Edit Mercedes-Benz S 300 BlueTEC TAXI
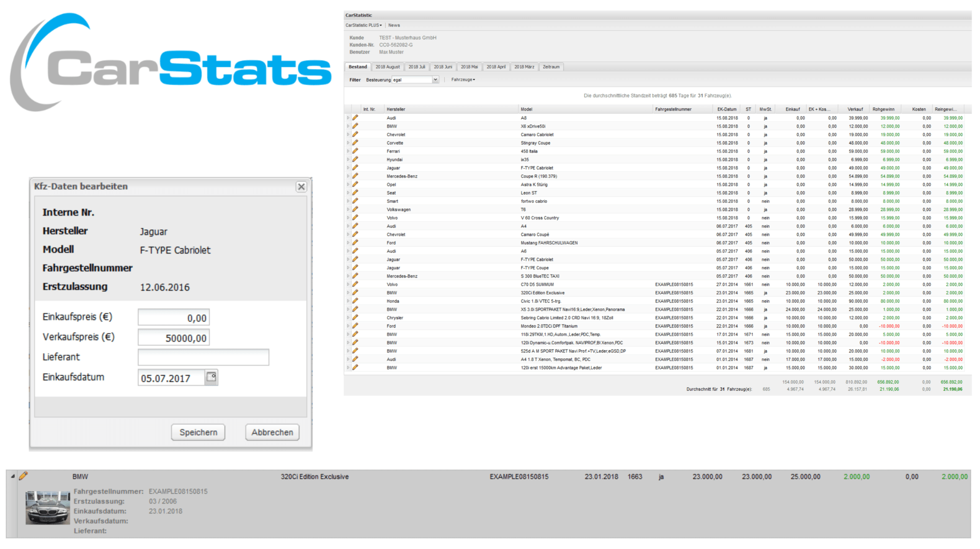 click(355, 276)
